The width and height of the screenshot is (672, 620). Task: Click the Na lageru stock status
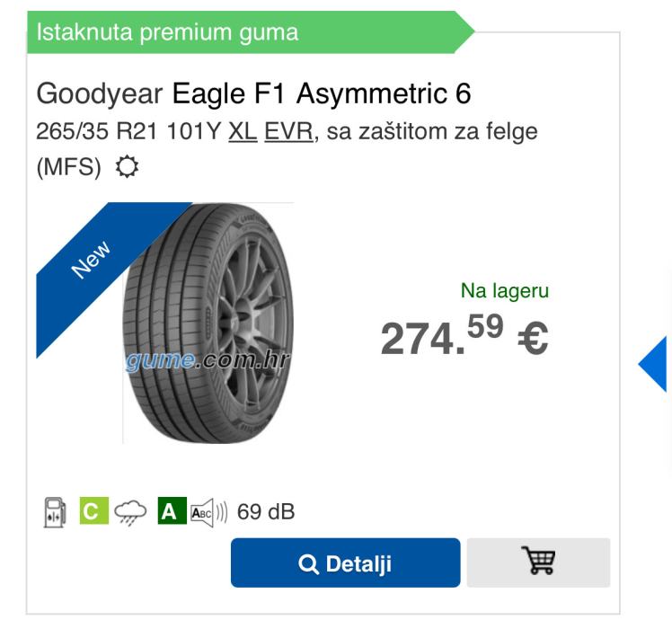pyautogui.click(x=504, y=290)
